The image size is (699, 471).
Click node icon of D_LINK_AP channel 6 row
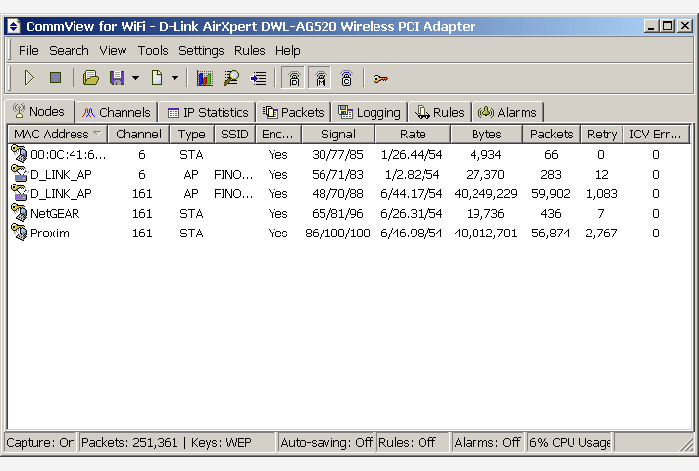(x=19, y=173)
